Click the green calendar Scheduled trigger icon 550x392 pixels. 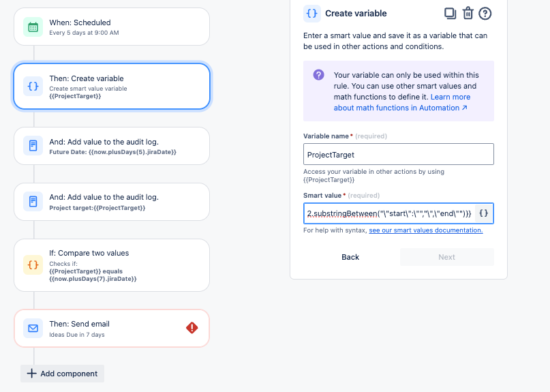click(x=33, y=27)
